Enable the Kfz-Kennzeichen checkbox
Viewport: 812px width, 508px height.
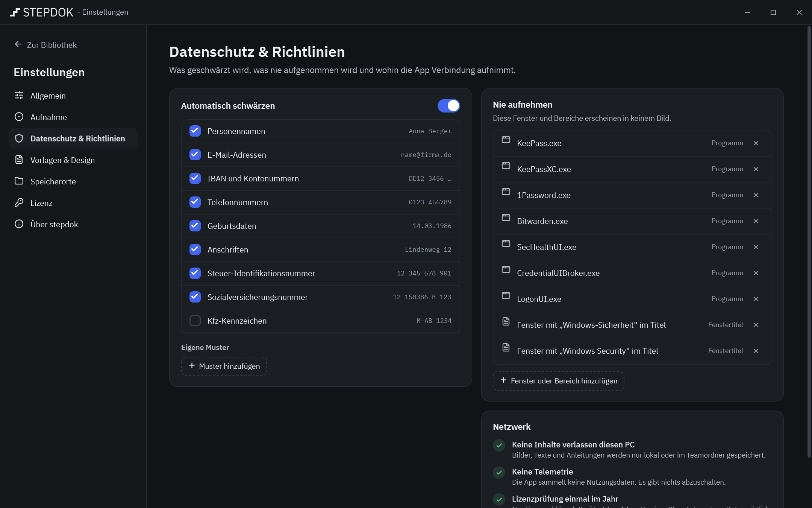(x=195, y=321)
